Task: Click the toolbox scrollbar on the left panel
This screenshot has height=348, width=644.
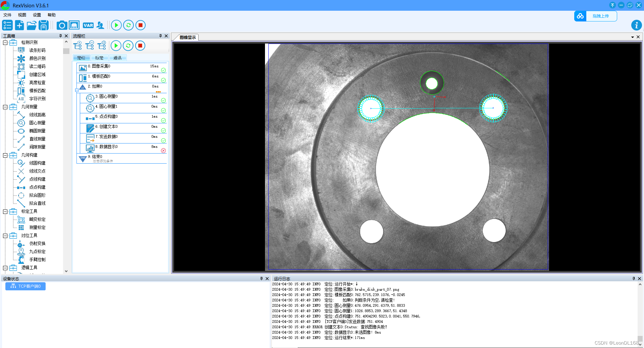Action: tap(66, 51)
